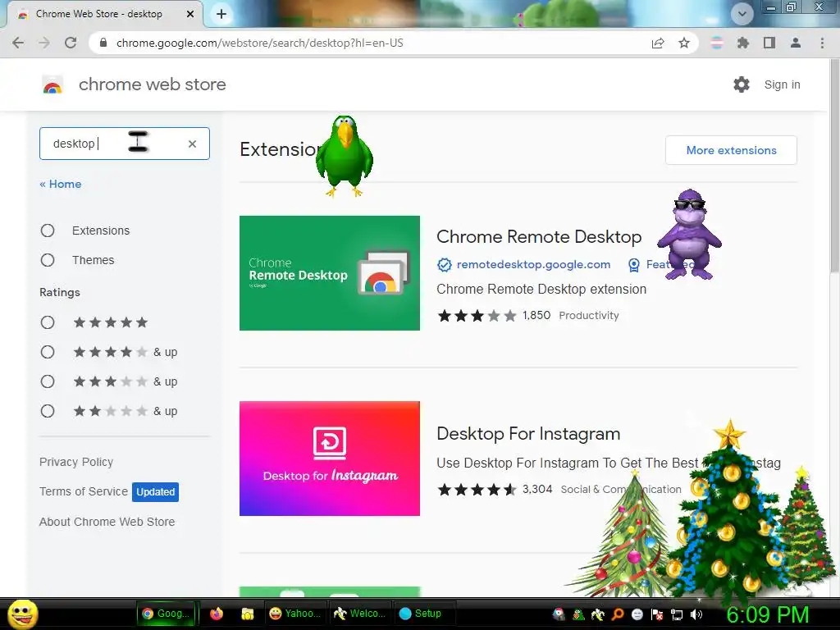Viewport: 840px width, 630px height.
Task: Open the settings gear in web store
Action: tap(742, 84)
